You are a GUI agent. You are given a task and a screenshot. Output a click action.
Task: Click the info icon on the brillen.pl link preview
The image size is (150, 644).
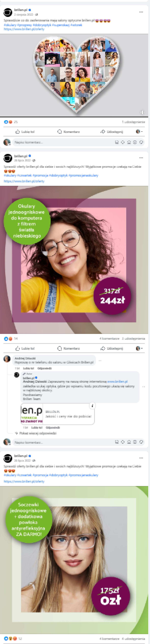point(92,406)
